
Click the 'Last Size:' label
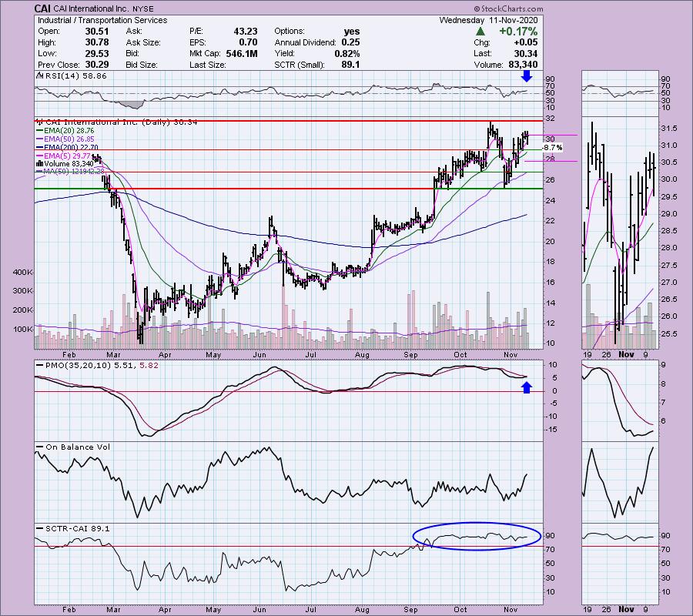[x=208, y=65]
